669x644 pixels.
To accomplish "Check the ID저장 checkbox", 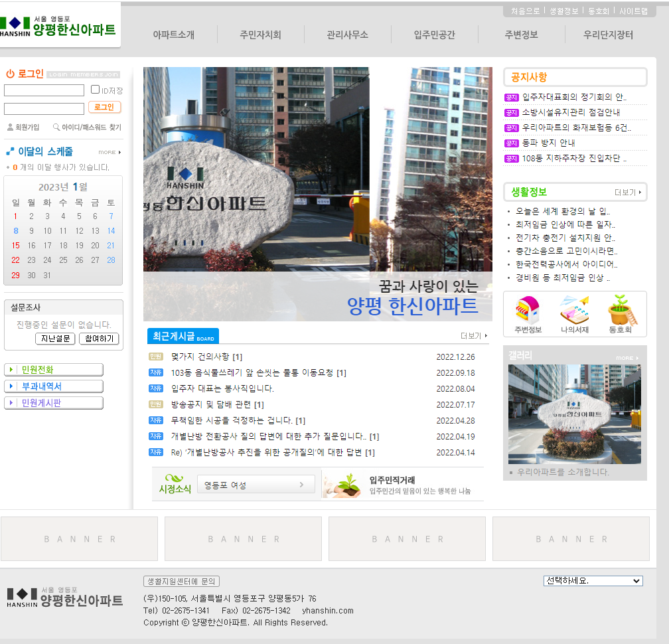I will click(x=95, y=90).
